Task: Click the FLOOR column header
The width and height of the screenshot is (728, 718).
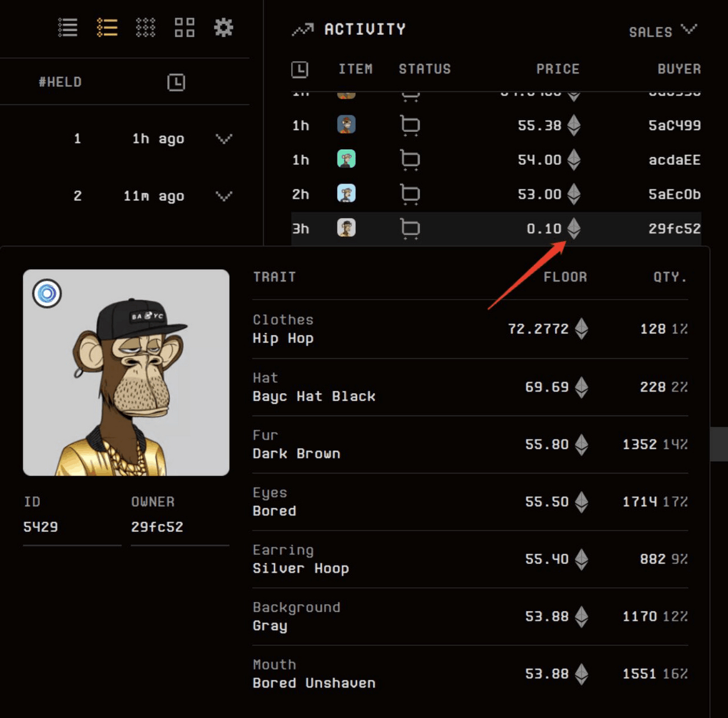Action: tap(565, 277)
